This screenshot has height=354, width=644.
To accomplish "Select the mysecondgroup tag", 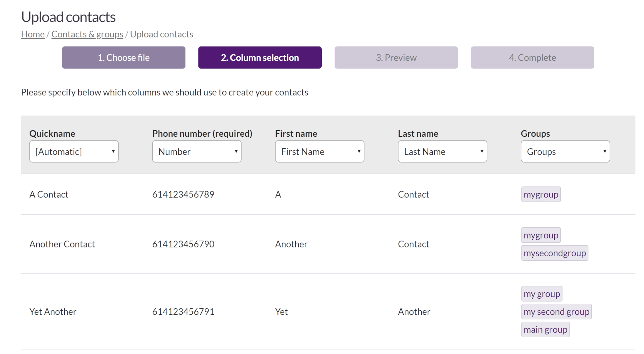I will click(555, 253).
